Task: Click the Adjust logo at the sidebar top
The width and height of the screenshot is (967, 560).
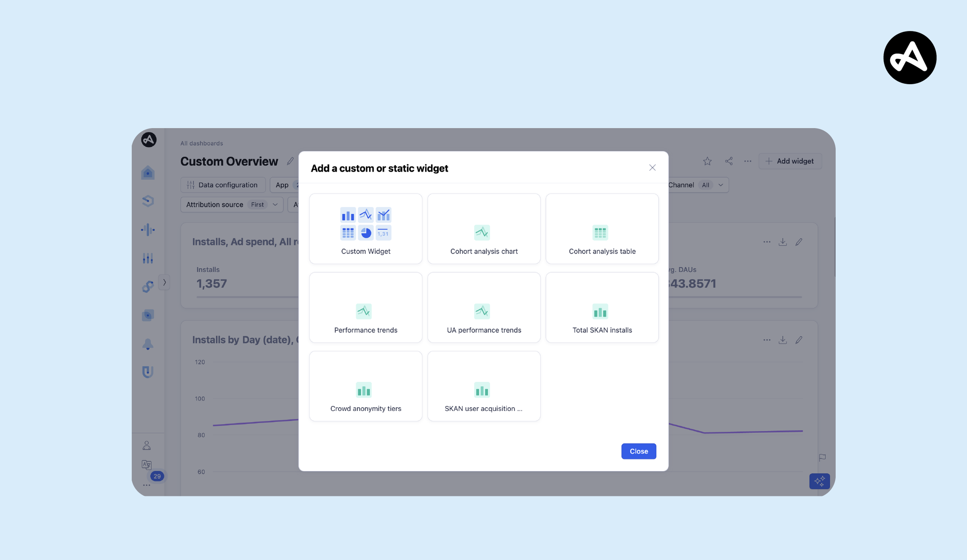Action: 148,140
